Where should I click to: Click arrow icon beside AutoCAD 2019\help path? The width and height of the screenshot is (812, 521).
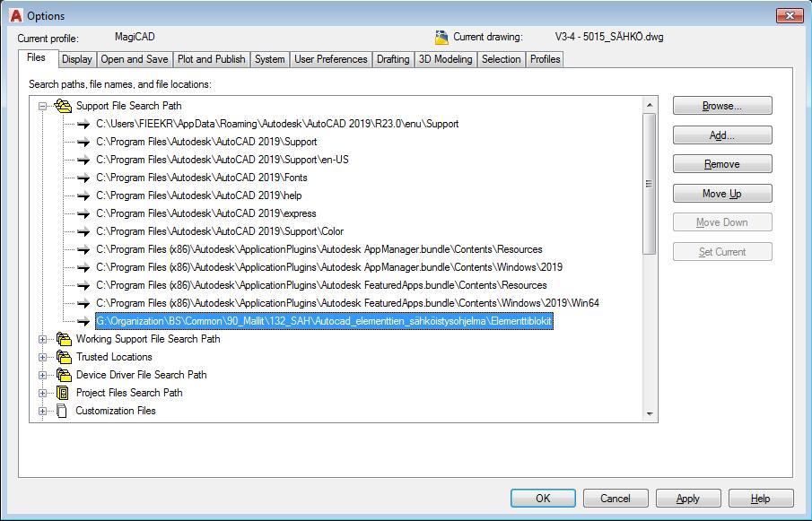pyautogui.click(x=83, y=195)
